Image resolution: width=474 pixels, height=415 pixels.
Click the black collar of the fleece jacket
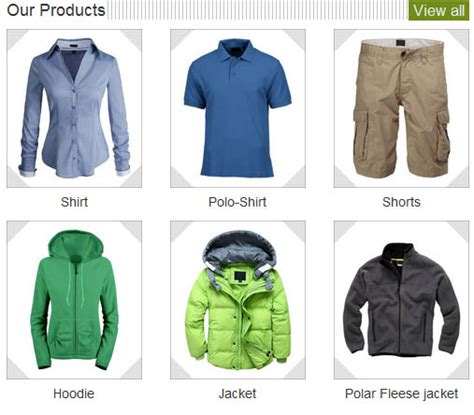(398, 254)
